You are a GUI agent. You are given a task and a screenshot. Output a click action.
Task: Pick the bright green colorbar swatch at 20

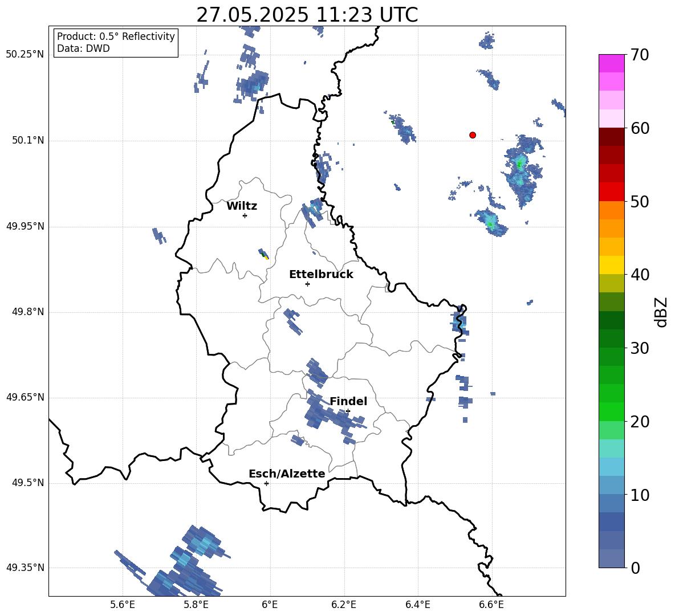[x=611, y=411]
